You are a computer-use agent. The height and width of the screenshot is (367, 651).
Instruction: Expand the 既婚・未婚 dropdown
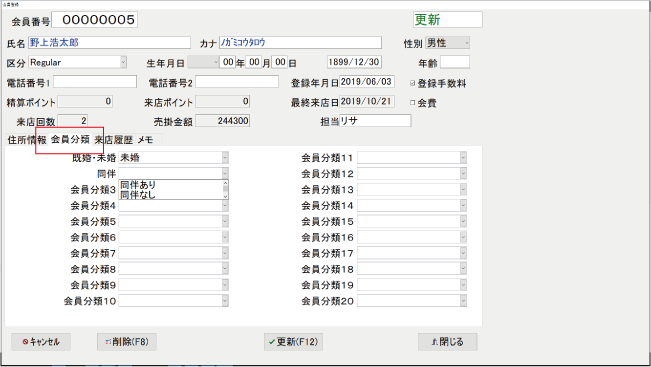(225, 158)
